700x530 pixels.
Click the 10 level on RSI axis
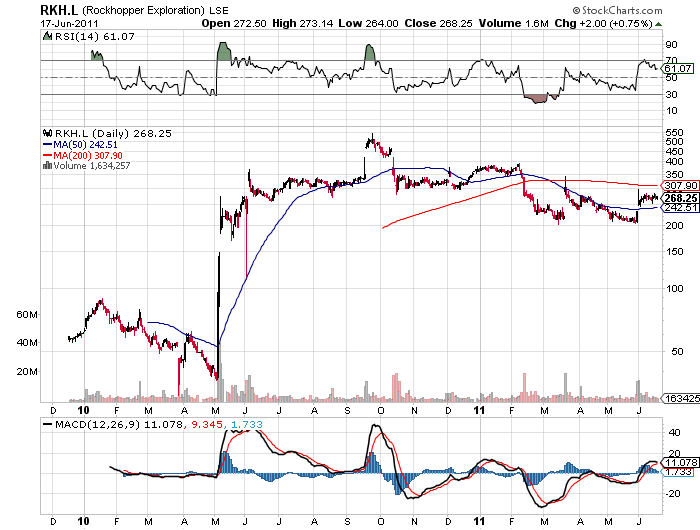click(x=671, y=111)
